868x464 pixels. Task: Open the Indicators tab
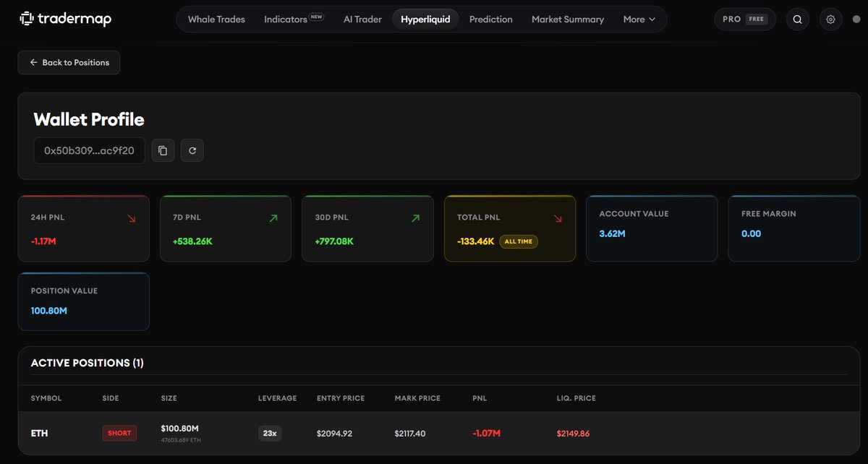286,20
